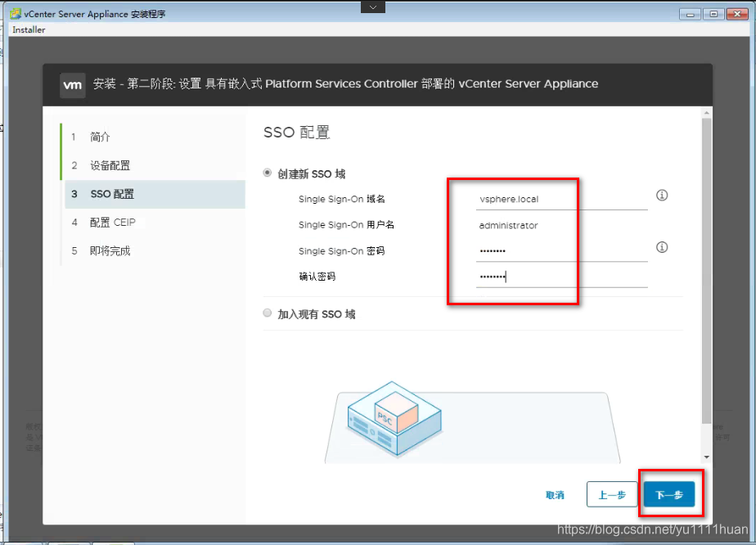Click the info icon beside the domain name field

click(x=661, y=196)
